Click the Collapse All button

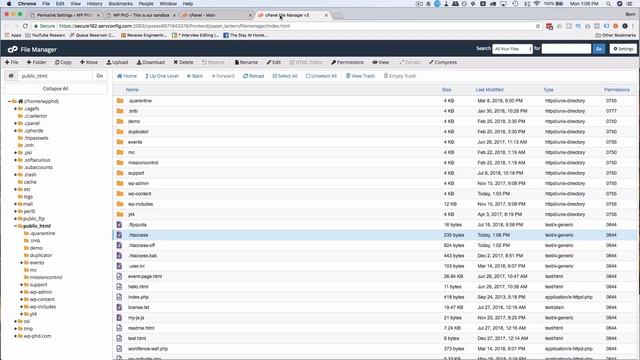click(x=56, y=89)
